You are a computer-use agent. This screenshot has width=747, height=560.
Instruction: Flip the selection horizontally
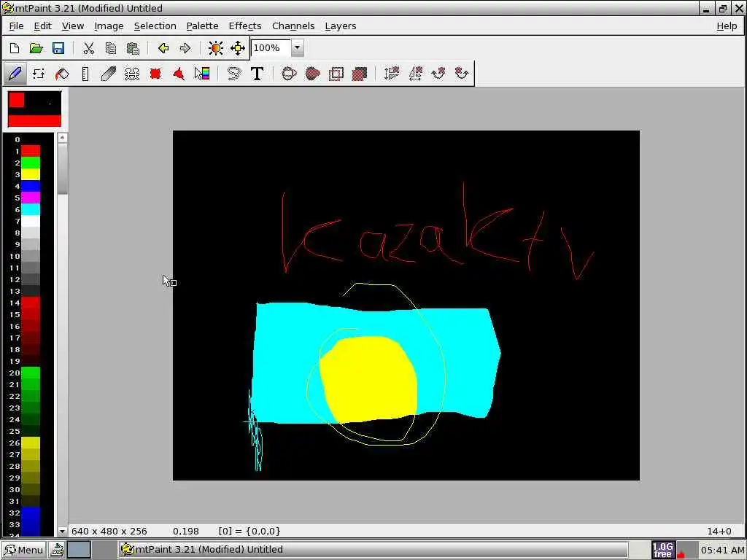pos(415,74)
